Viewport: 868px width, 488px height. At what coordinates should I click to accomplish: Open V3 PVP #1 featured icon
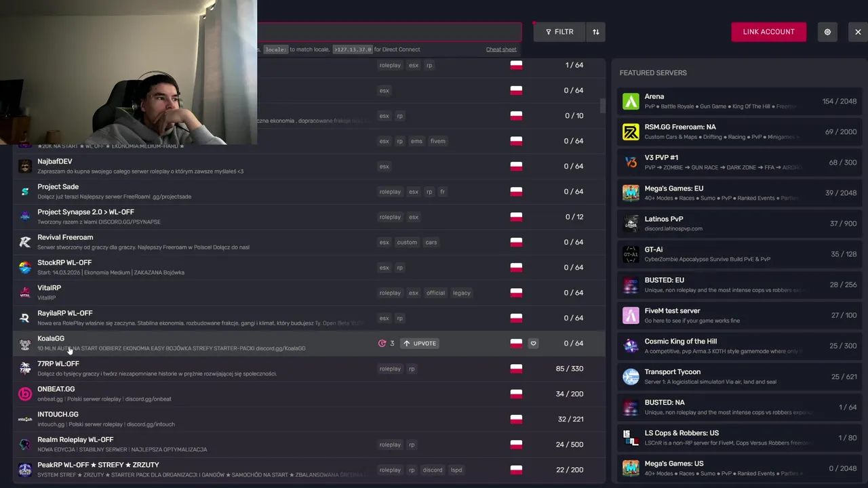click(631, 163)
